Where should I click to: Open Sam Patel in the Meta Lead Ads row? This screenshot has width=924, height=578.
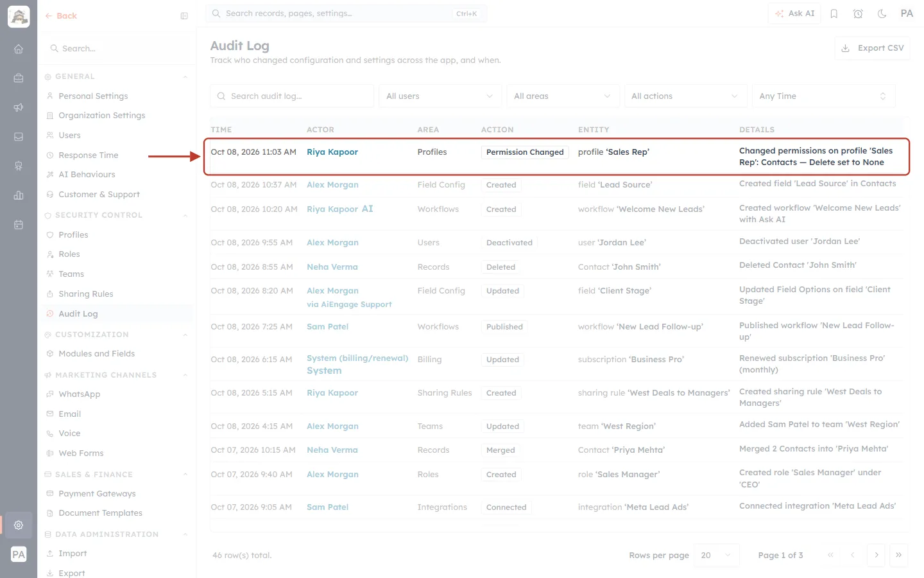click(327, 507)
